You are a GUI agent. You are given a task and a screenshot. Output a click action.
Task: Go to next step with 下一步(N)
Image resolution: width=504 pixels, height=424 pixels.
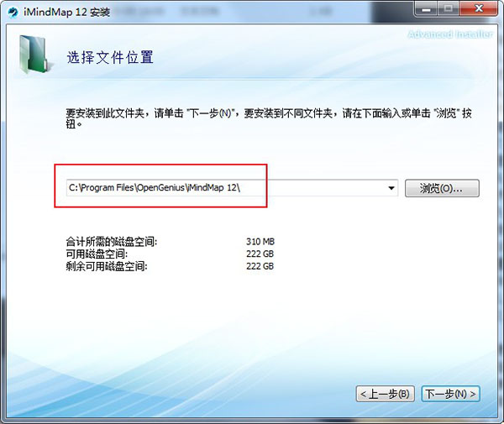click(x=450, y=394)
